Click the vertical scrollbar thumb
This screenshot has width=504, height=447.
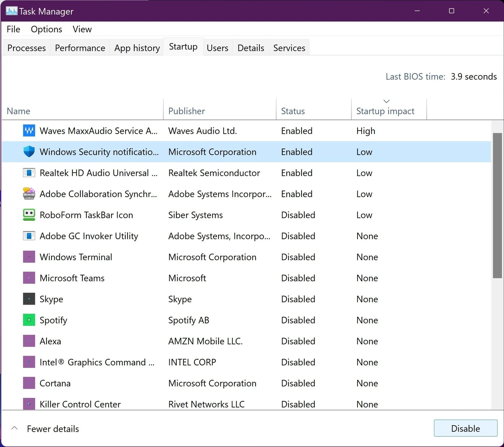click(x=498, y=205)
